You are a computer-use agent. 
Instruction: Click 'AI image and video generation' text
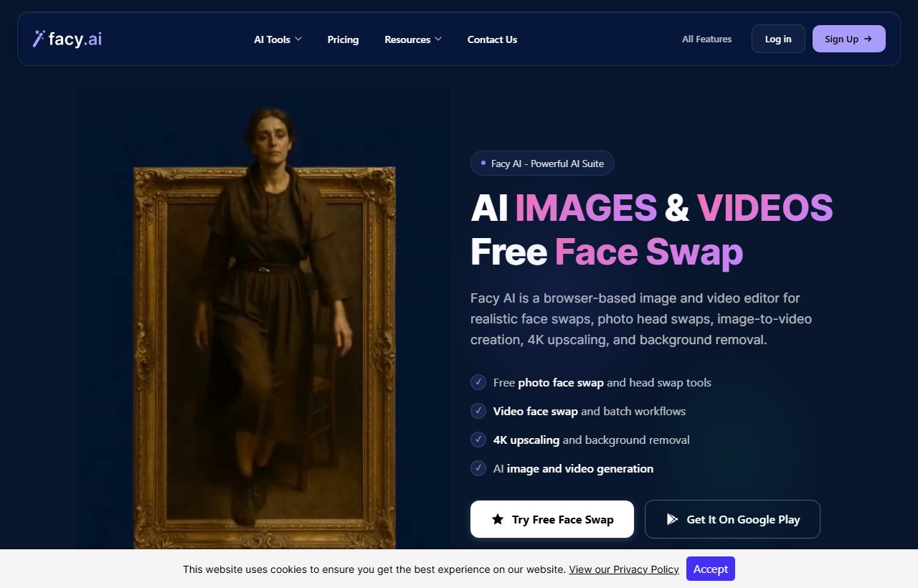coord(573,468)
